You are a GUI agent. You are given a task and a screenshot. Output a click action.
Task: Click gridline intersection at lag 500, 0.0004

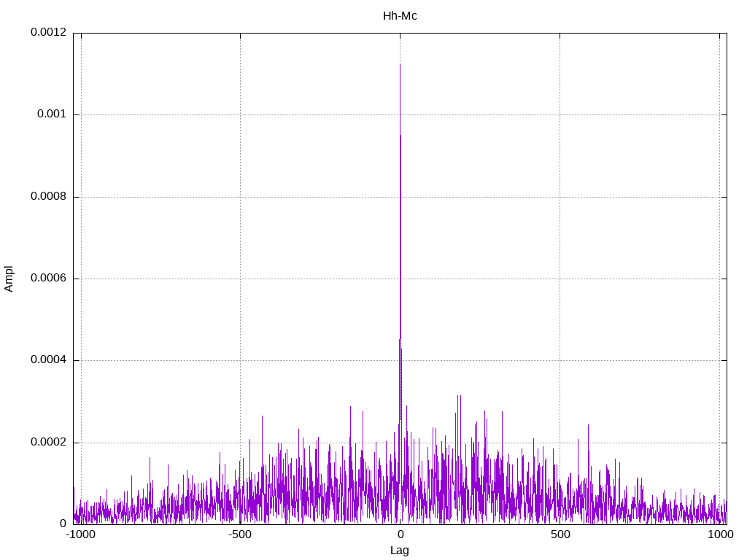click(x=560, y=360)
